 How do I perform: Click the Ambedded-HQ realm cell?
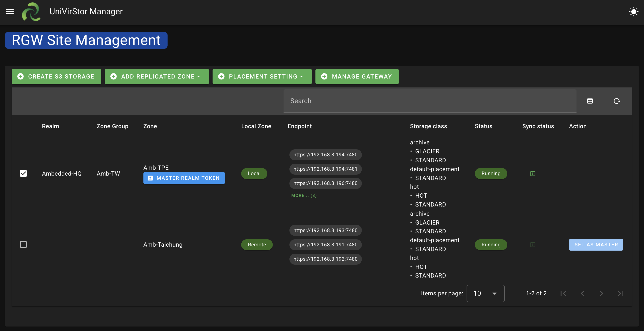(62, 173)
